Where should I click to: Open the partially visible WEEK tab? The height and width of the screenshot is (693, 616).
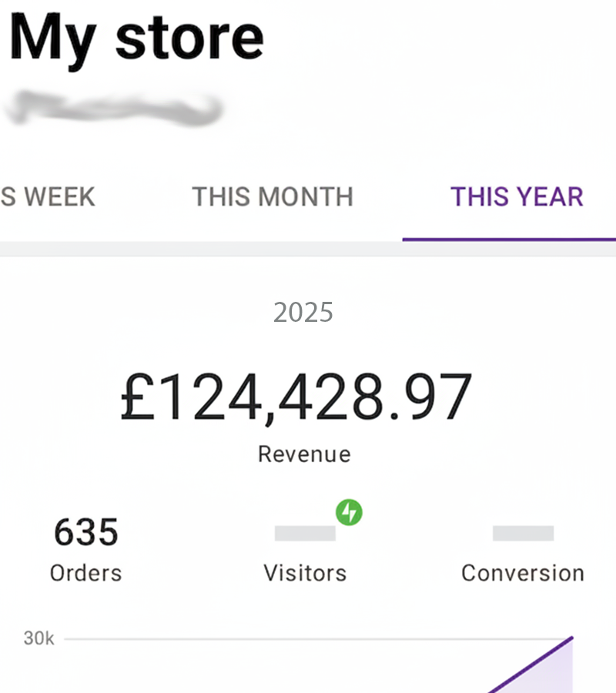point(48,197)
